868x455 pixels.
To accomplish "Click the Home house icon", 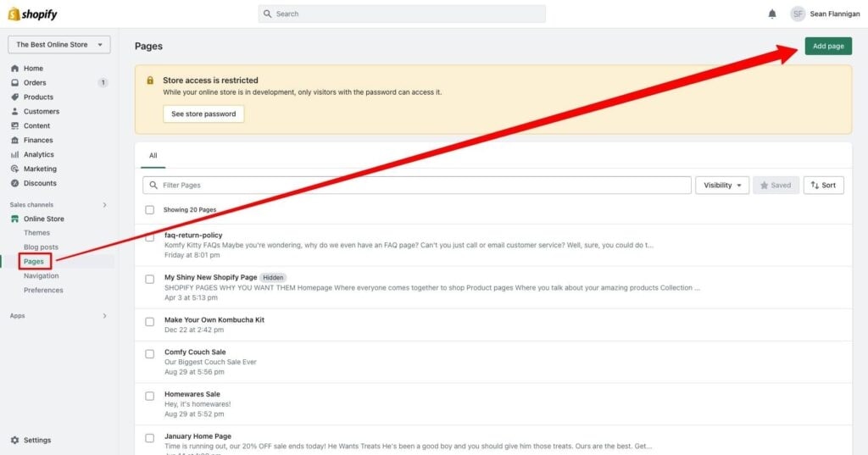I will (x=15, y=68).
